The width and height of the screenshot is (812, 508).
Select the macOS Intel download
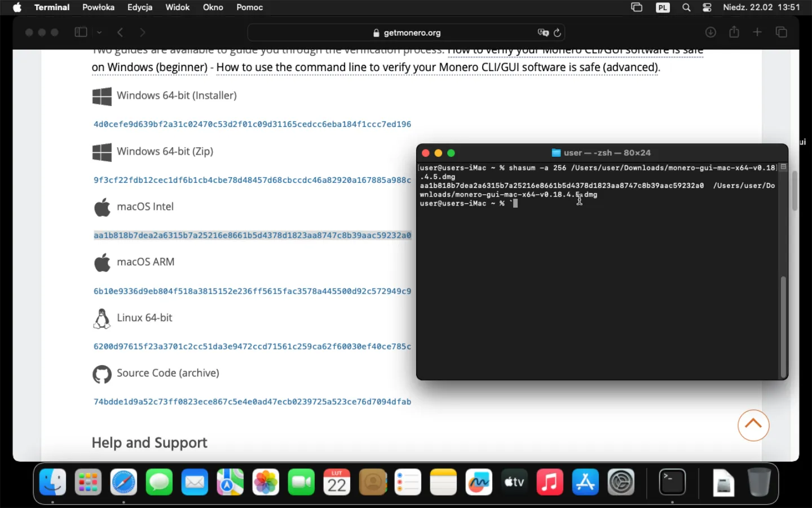coord(133,207)
